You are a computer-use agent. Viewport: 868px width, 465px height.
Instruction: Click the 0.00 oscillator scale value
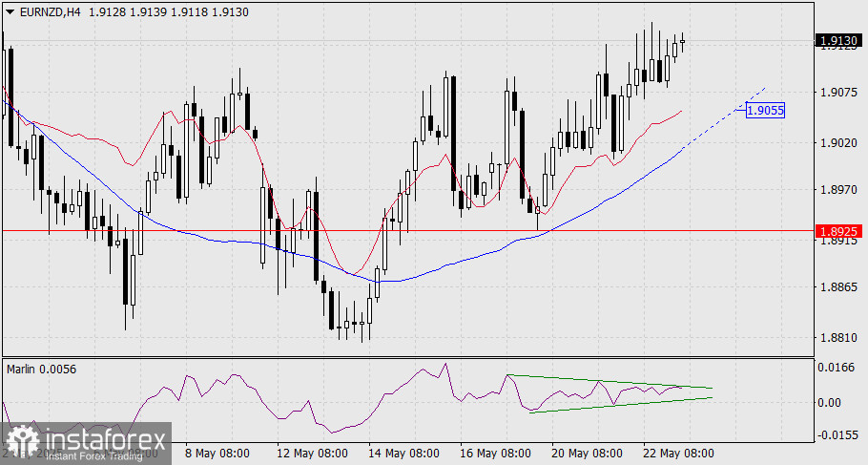830,402
